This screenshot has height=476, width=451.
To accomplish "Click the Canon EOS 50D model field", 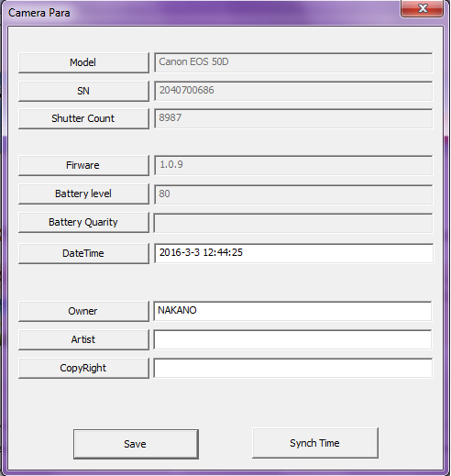I will coord(293,62).
